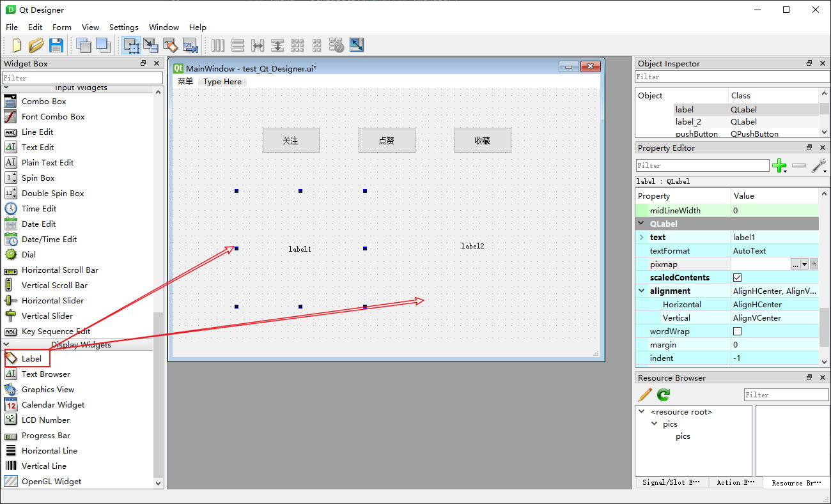
Task: Select the Edit Buddies mode icon
Action: pyautogui.click(x=171, y=45)
